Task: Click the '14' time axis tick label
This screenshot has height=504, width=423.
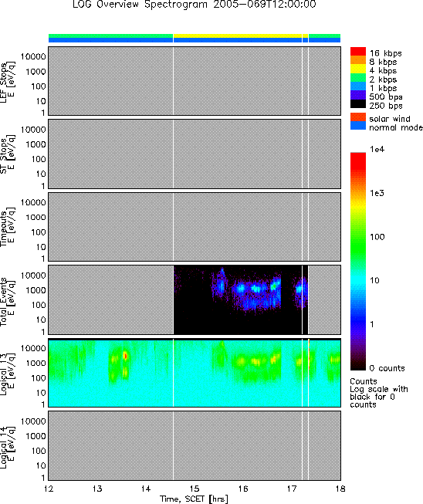Action: [x=146, y=489]
